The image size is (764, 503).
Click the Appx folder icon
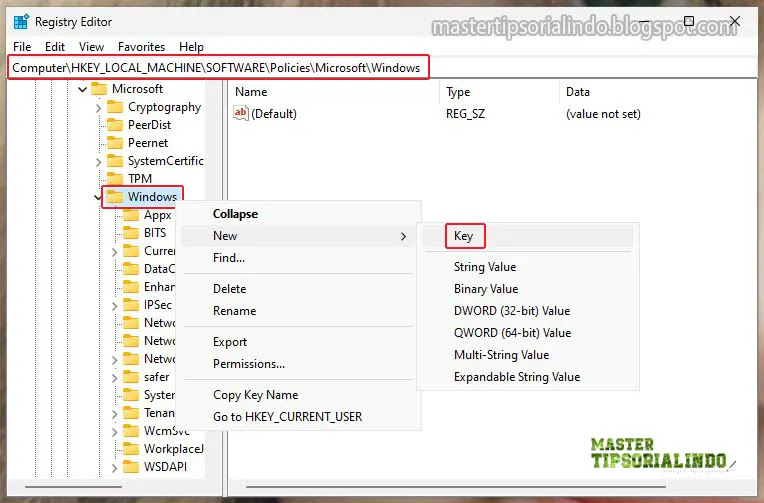131,214
